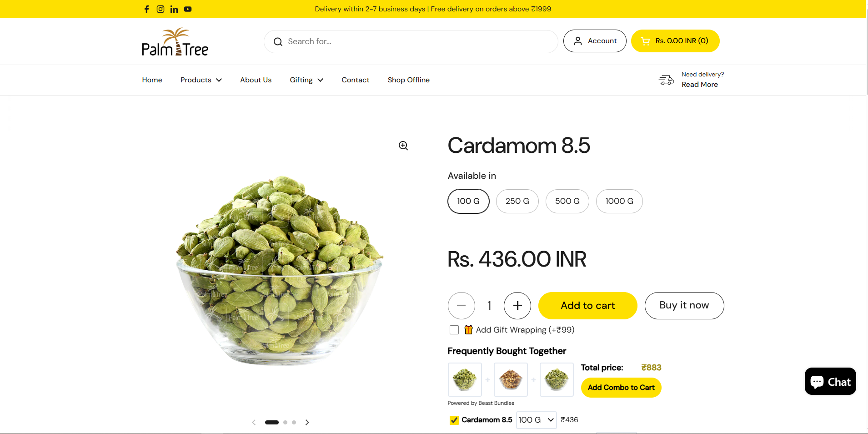The width and height of the screenshot is (868, 434).
Task: Open the Chat widget
Action: pyautogui.click(x=830, y=381)
